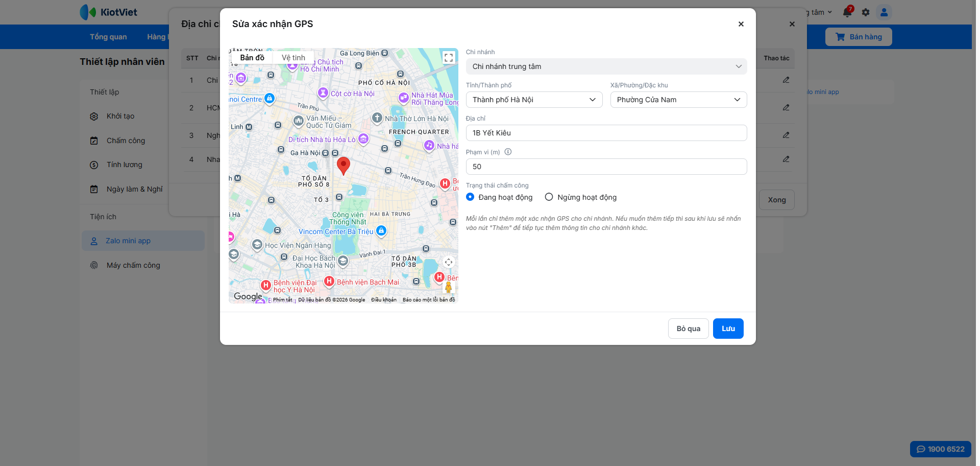
Task: Open the settings gear in header
Action: [866, 12]
